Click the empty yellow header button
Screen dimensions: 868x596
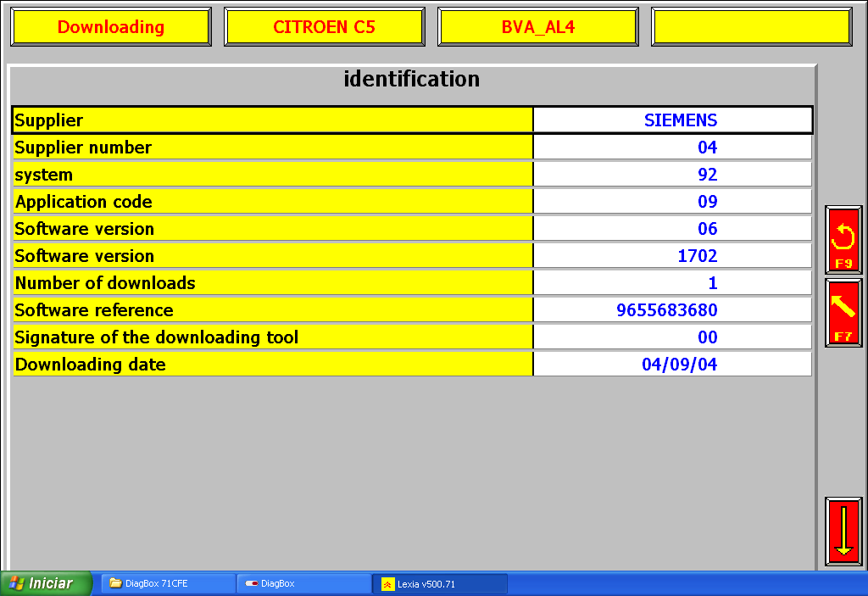751,27
